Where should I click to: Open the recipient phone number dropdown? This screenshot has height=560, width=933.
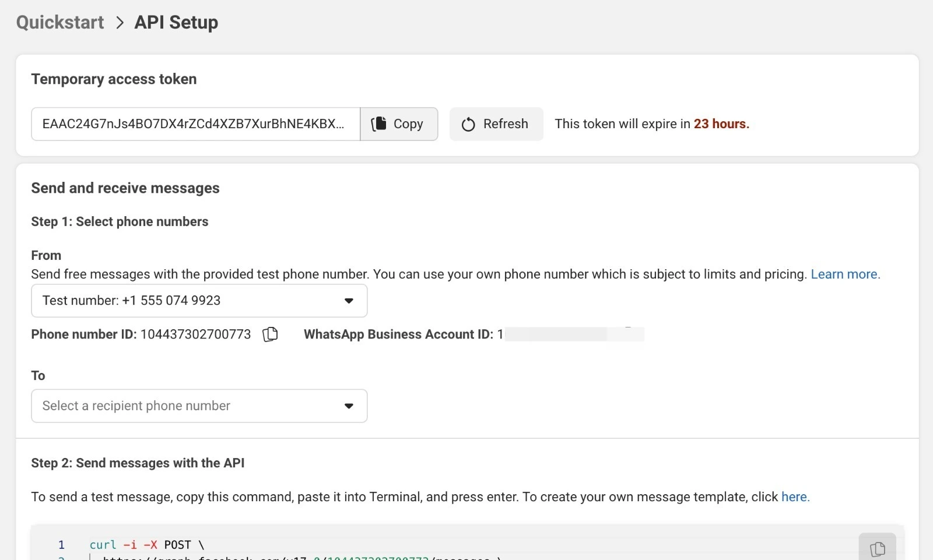[199, 406]
